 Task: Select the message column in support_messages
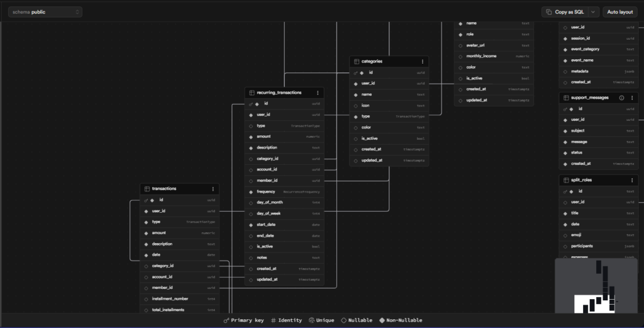599,142
